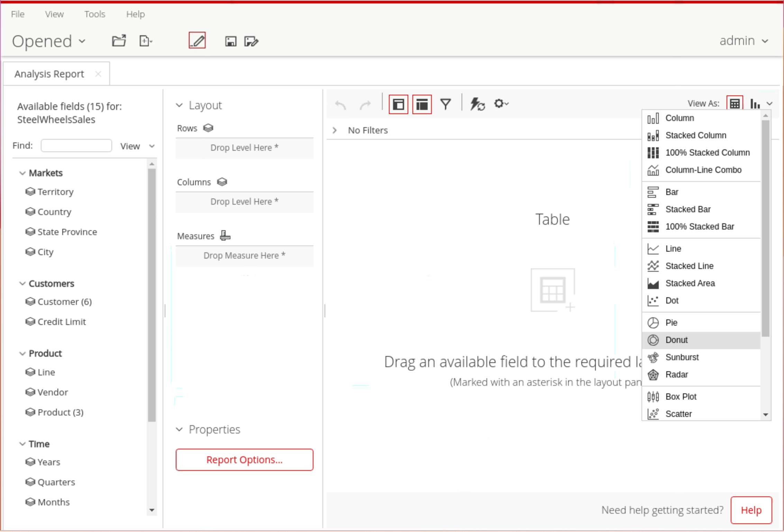Click the Report Options button
The height and width of the screenshot is (532, 784).
point(244,460)
